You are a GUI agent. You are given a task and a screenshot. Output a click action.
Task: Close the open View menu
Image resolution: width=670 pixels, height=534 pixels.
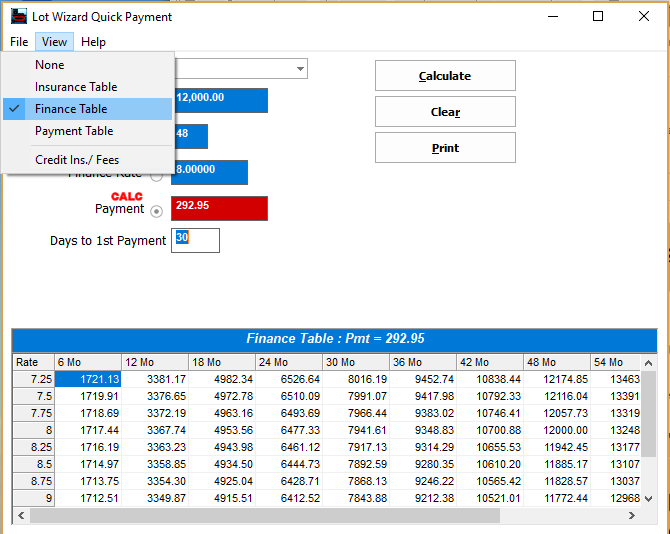[x=54, y=42]
